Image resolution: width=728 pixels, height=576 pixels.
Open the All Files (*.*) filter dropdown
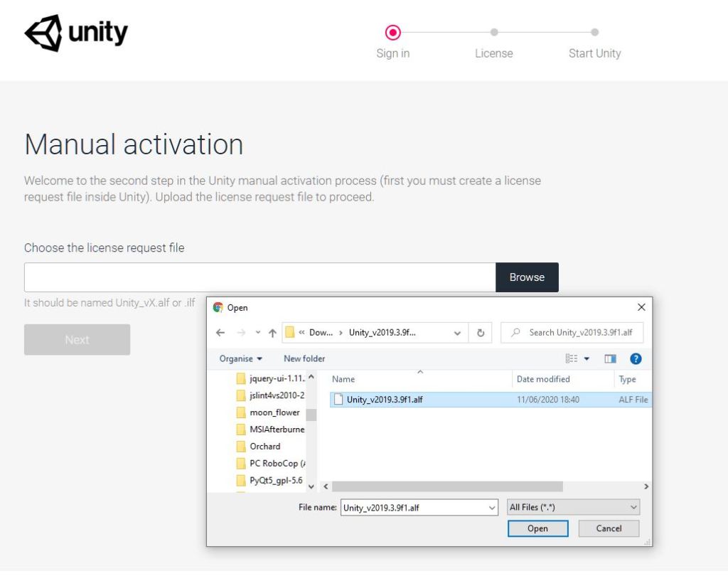point(574,507)
